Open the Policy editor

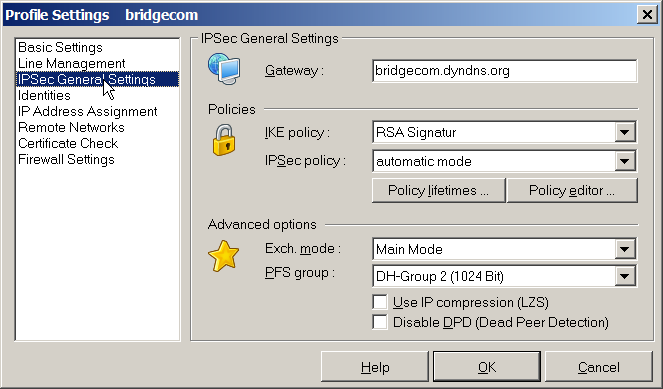[x=572, y=190]
